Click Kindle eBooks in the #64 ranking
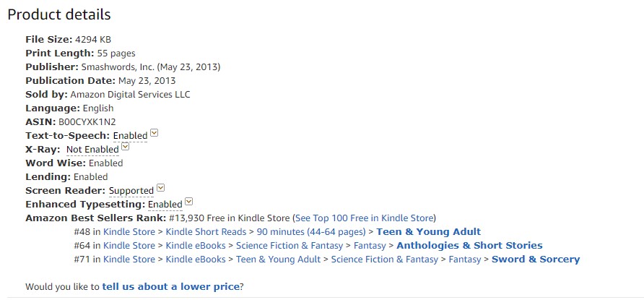The width and height of the screenshot is (644, 300). pyautogui.click(x=195, y=246)
